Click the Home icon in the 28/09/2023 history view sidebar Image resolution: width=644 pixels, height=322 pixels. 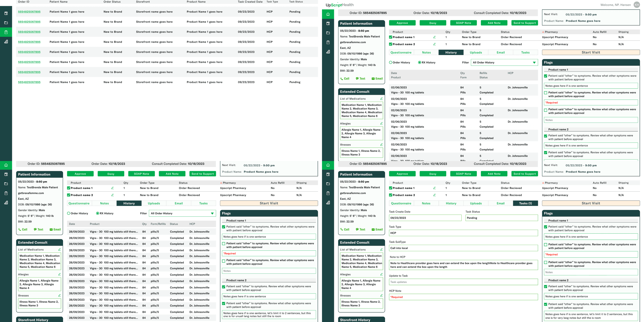tap(6, 165)
